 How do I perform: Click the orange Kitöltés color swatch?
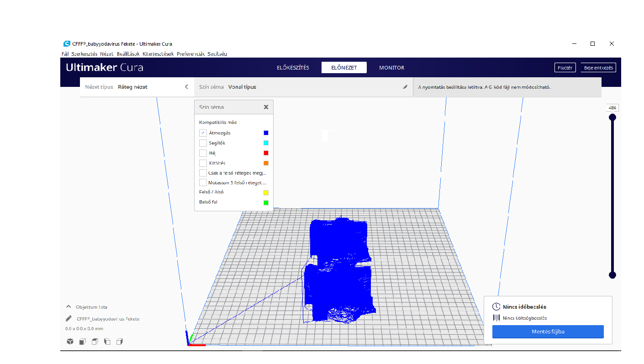[266, 163]
